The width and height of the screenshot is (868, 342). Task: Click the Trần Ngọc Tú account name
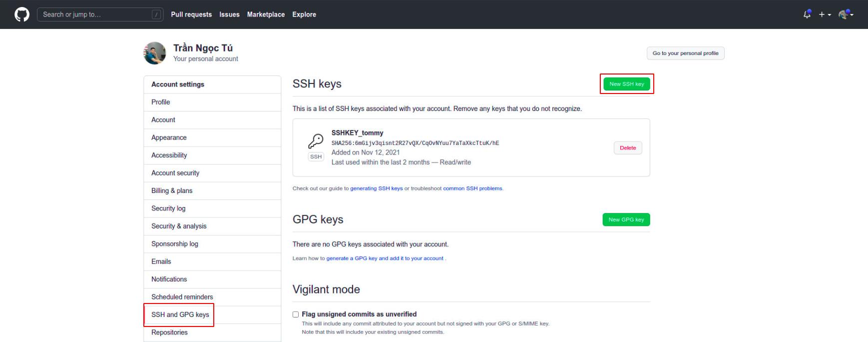click(x=203, y=48)
